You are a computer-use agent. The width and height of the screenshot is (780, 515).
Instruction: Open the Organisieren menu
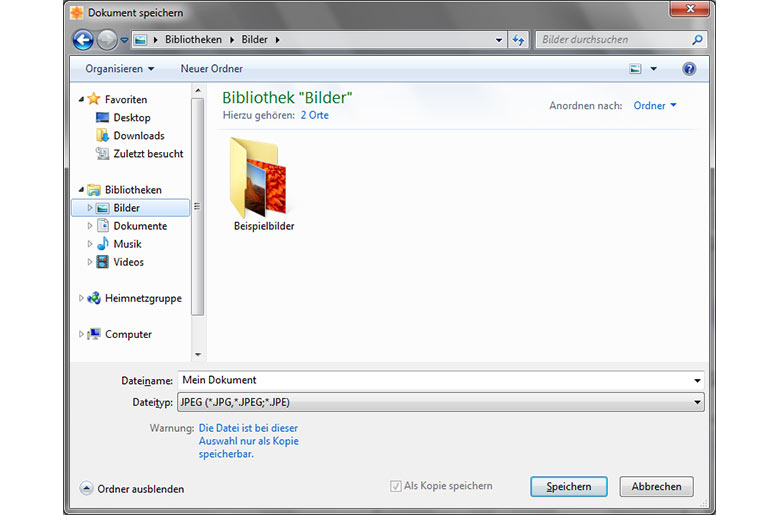(119, 69)
